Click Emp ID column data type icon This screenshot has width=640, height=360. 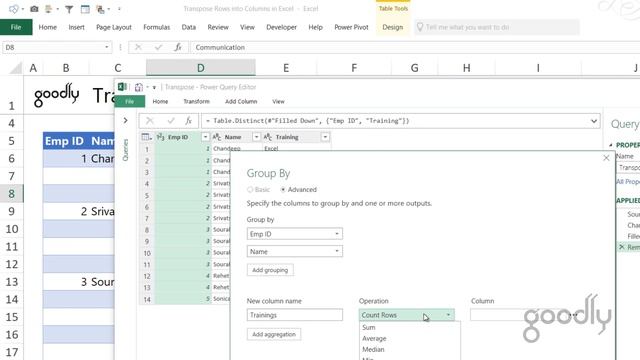click(x=160, y=137)
